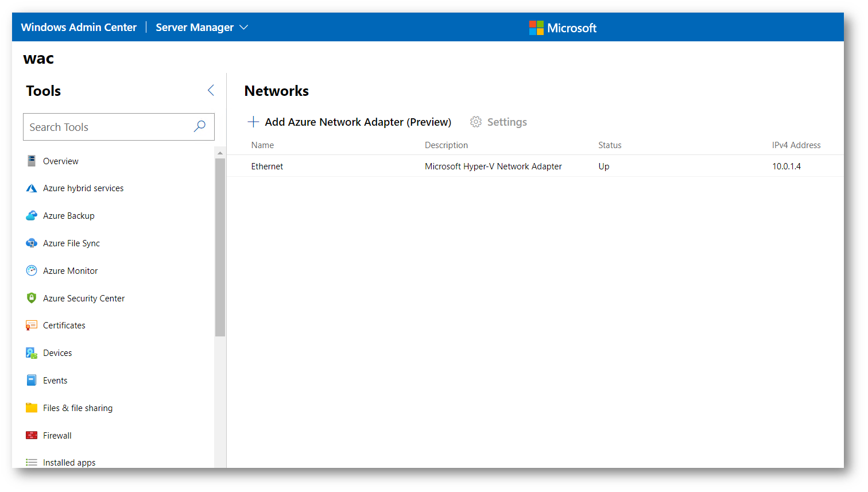Click the Azure File Sync icon
Image resolution: width=868 pixels, height=492 pixels.
(x=32, y=243)
